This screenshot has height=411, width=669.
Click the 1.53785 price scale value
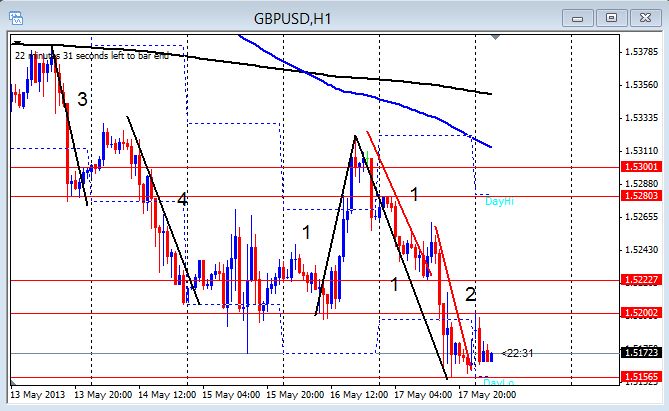[642, 52]
